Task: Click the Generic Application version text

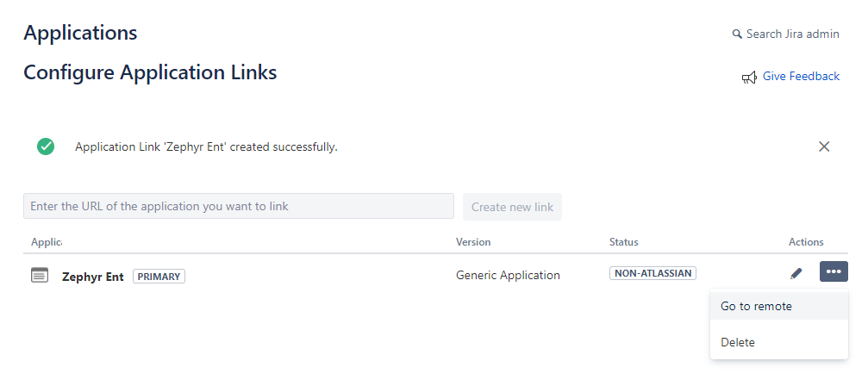Action: point(508,276)
